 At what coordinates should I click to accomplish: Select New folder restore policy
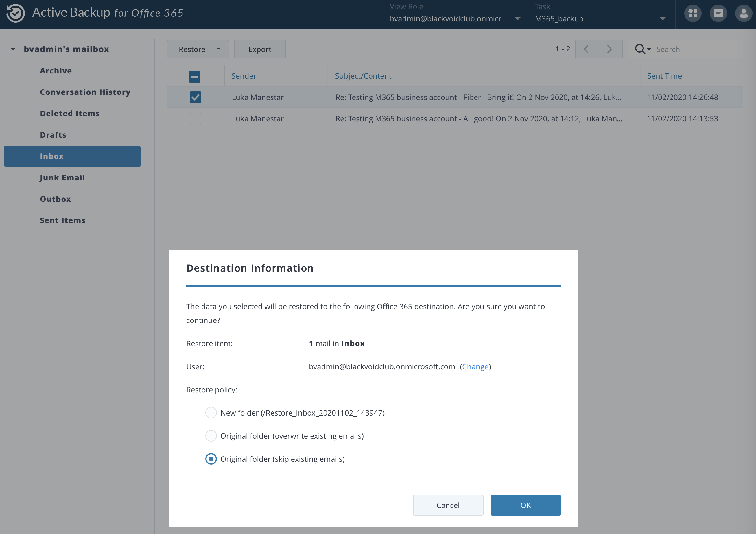[x=211, y=412]
